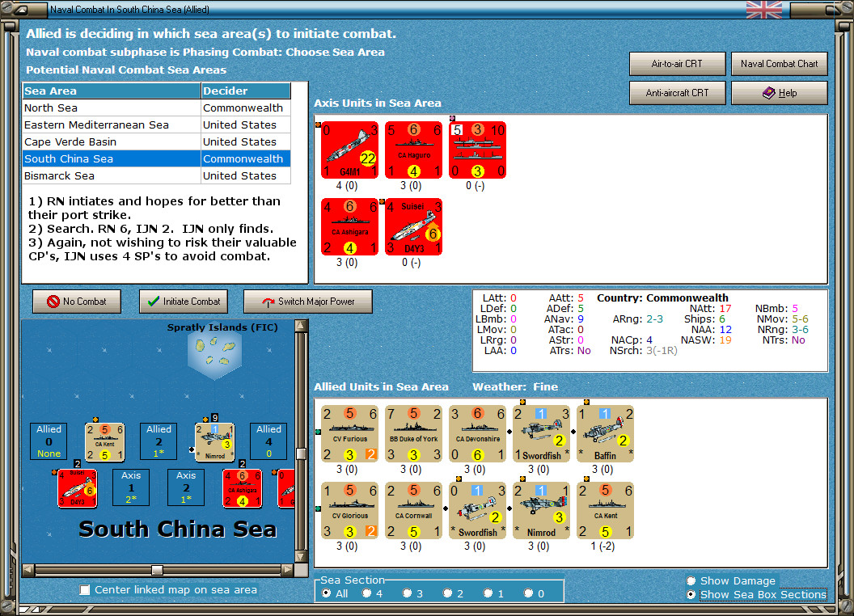Check Center linked map on sea area
The image size is (854, 616).
(x=84, y=590)
